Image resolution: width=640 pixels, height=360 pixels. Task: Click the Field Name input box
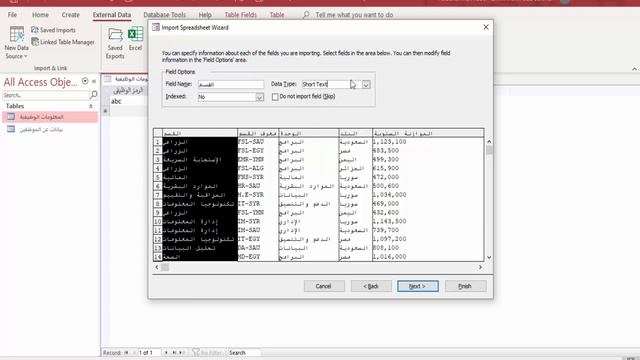[x=231, y=84]
